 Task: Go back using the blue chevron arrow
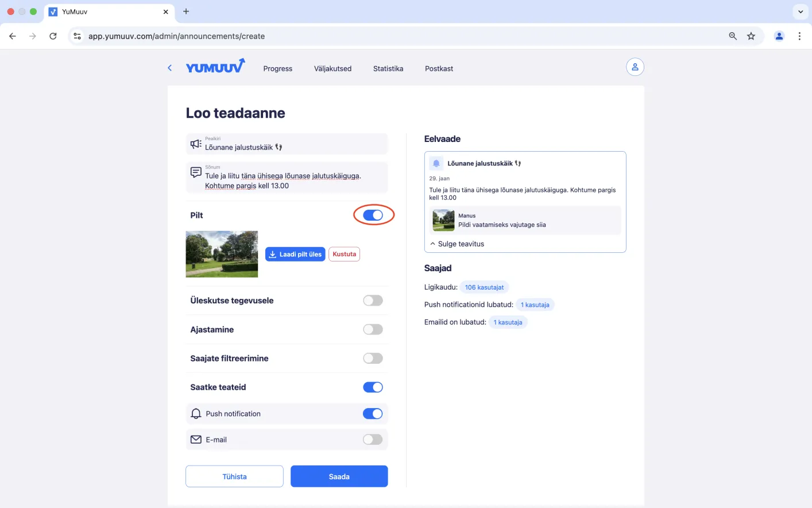170,68
